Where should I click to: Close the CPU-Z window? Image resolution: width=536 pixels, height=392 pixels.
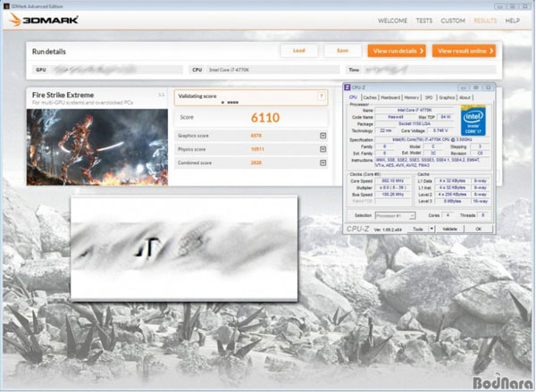489,88
